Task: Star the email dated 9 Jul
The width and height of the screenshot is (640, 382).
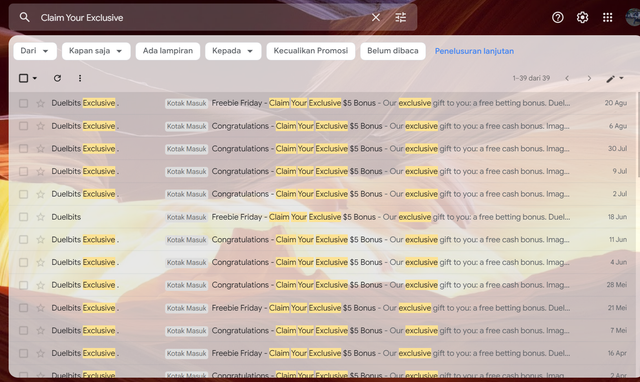Action: pyautogui.click(x=40, y=171)
